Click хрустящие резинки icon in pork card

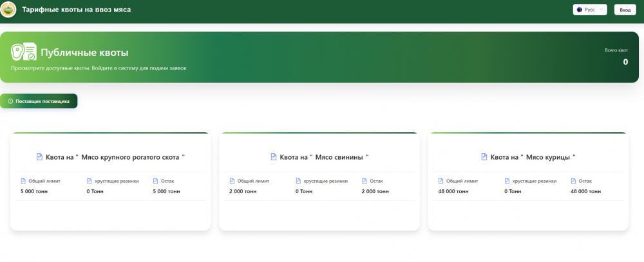click(x=298, y=181)
